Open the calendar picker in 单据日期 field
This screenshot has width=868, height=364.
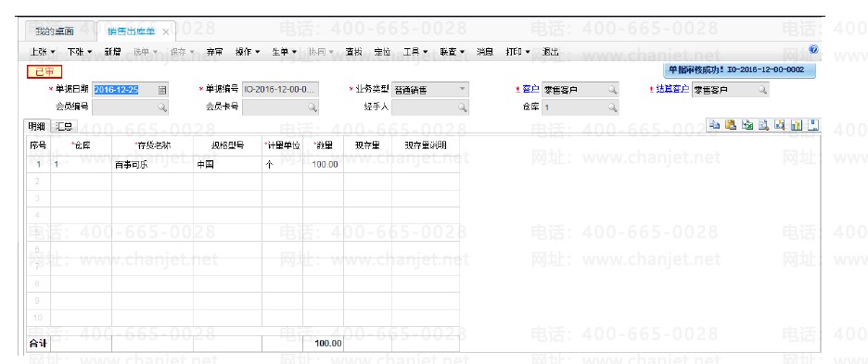162,90
